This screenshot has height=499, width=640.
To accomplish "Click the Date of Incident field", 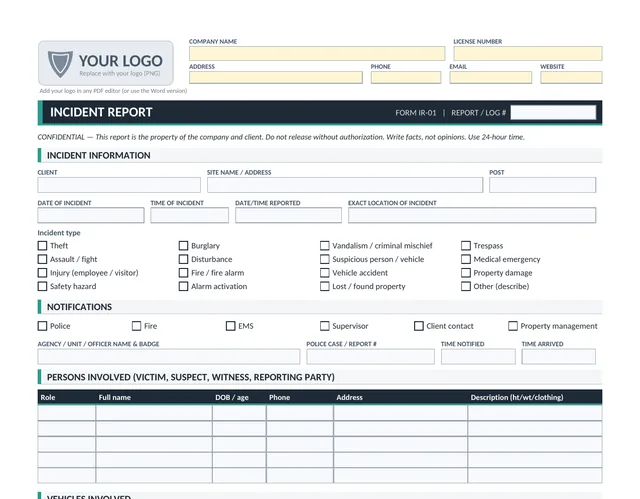I will click(91, 215).
